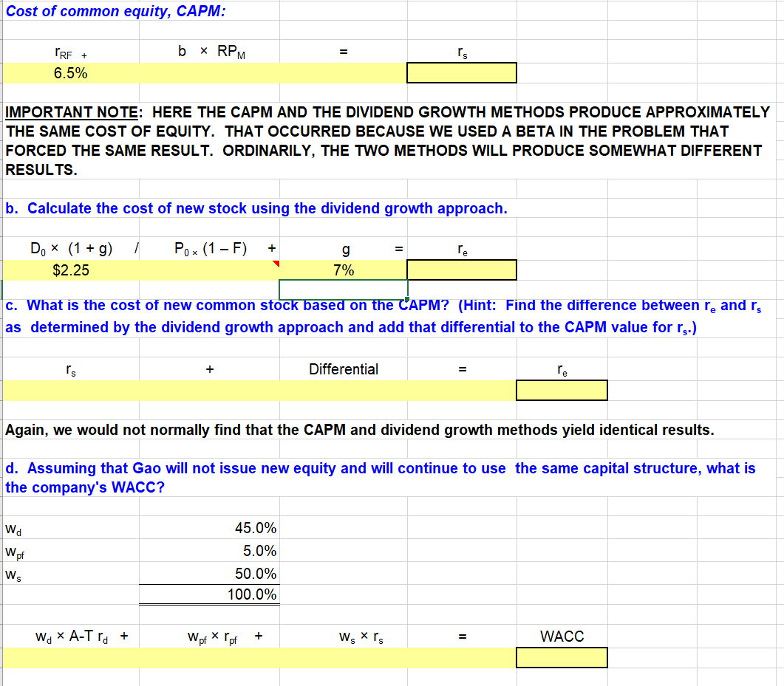This screenshot has width=784, height=686.
Task: Click the $2.25 dividend cell in part b
Action: [70, 270]
